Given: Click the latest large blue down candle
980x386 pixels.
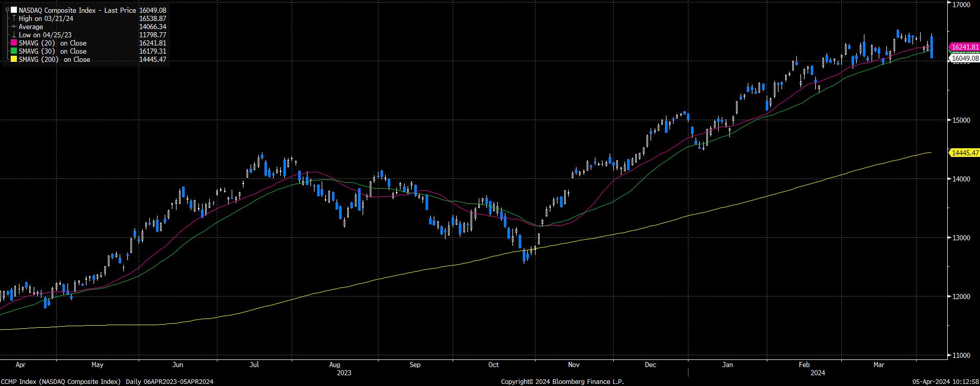Looking at the screenshot, I should click(x=931, y=47).
